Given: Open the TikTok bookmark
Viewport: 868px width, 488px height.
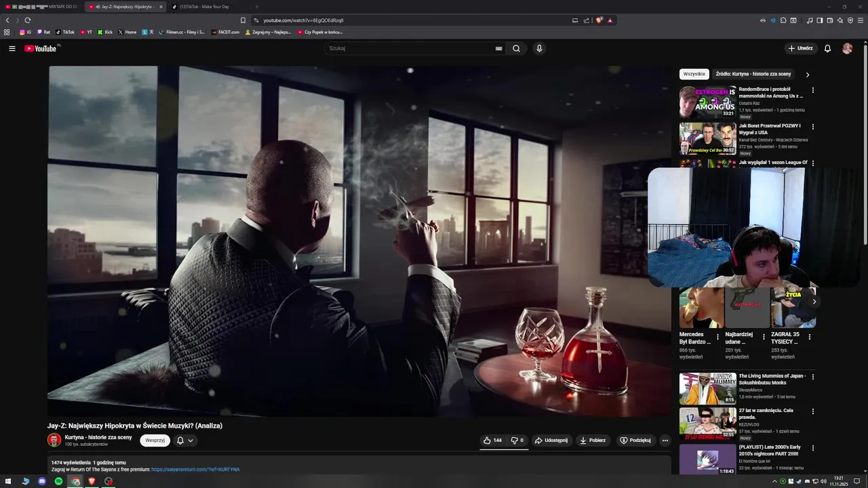Looking at the screenshot, I should [65, 32].
